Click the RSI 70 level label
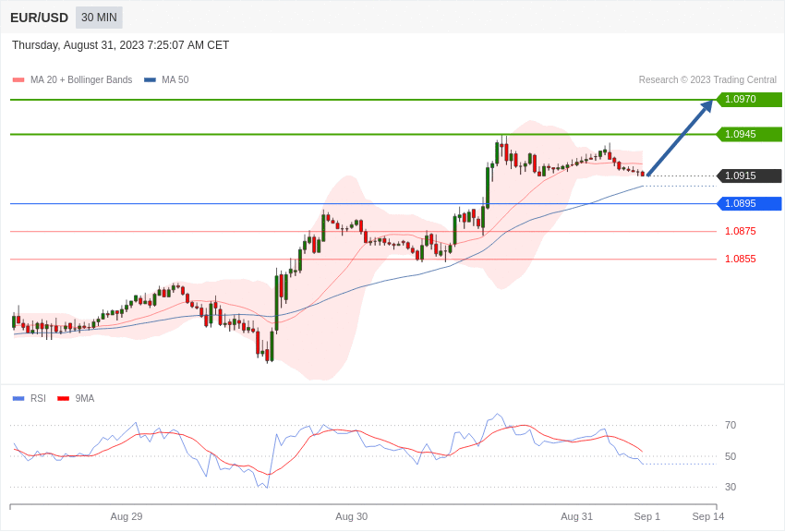Viewport: 785px width, 532px height. [x=731, y=426]
